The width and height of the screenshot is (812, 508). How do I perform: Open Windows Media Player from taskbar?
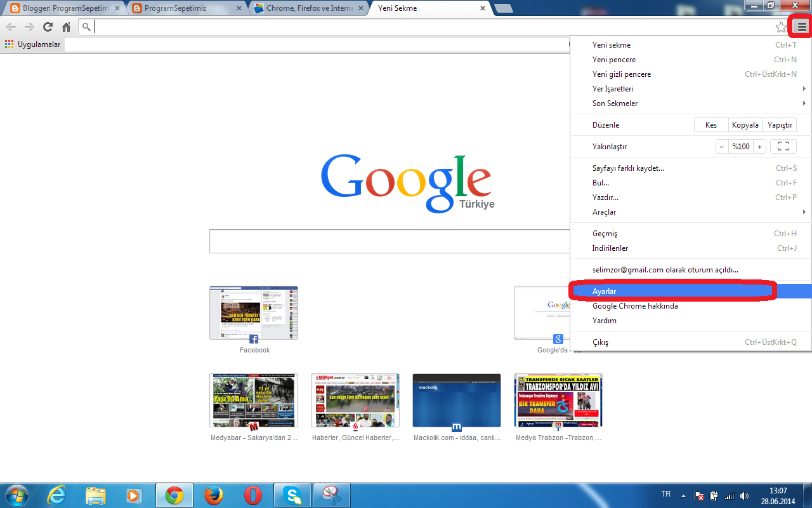coord(135,495)
